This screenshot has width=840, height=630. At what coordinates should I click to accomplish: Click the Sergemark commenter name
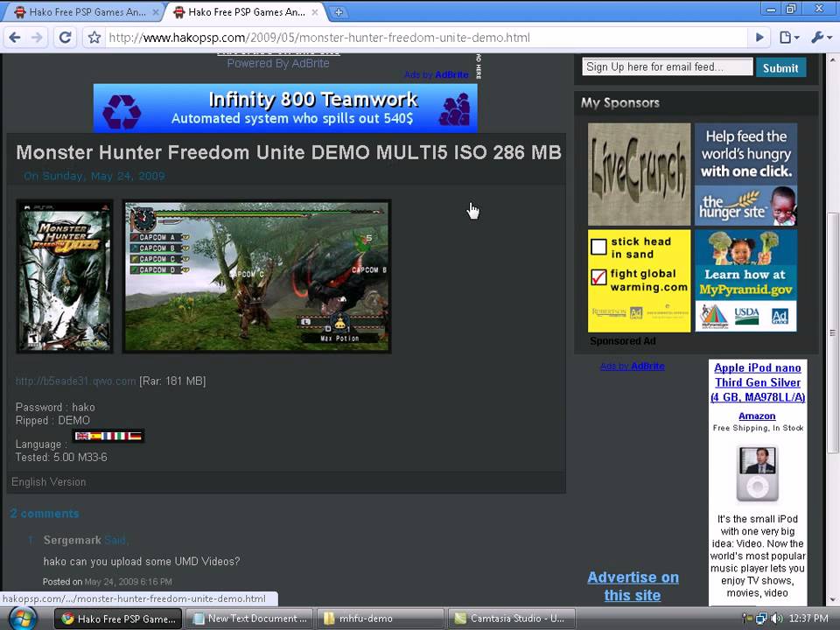pyautogui.click(x=73, y=540)
